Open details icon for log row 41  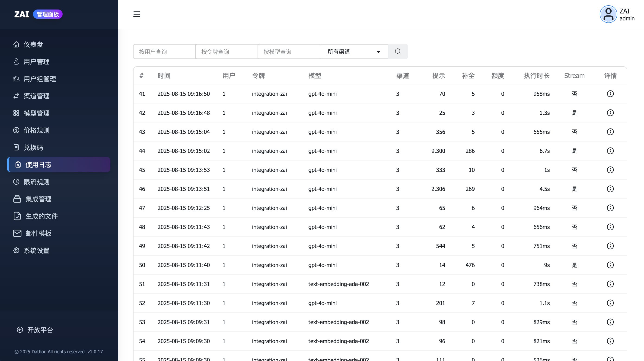coord(610,94)
